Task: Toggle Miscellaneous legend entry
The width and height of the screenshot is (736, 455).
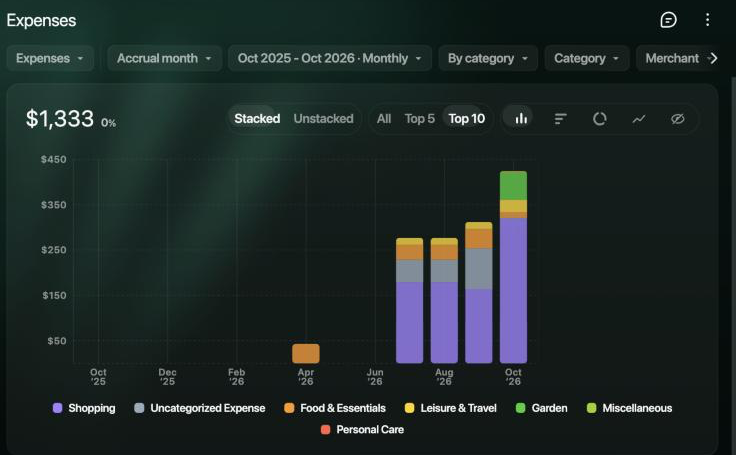Action: 629,408
